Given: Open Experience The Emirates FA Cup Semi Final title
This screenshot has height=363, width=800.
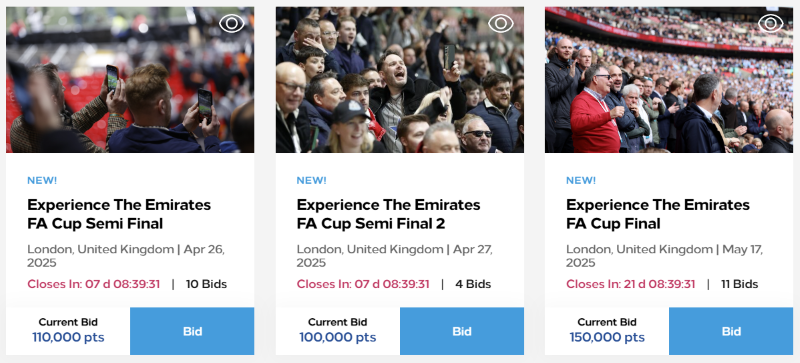Looking at the screenshot, I should tap(119, 214).
